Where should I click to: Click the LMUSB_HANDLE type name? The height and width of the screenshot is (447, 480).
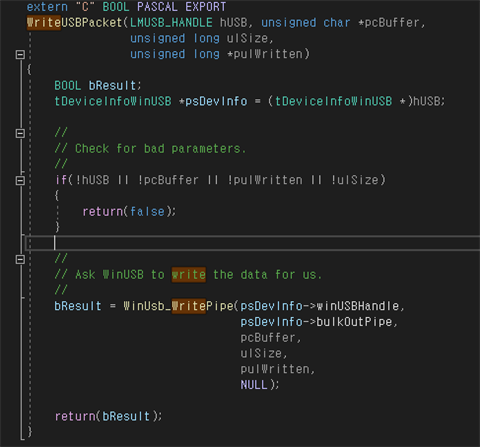click(x=171, y=23)
